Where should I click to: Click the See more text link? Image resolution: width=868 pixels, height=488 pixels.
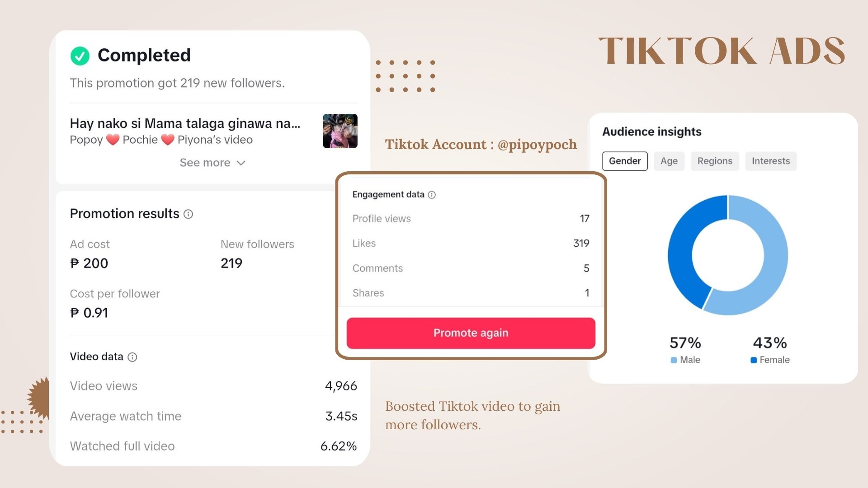point(205,163)
